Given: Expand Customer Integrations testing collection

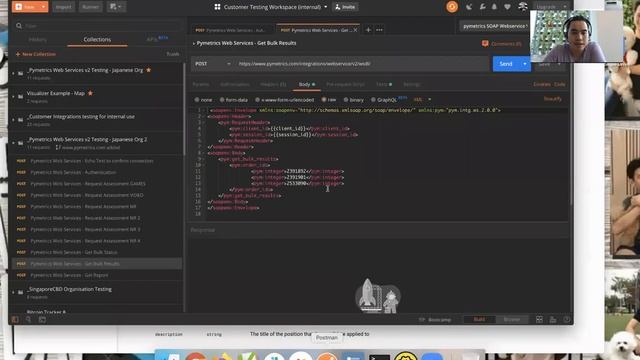Looking at the screenshot, I should 13,120.
